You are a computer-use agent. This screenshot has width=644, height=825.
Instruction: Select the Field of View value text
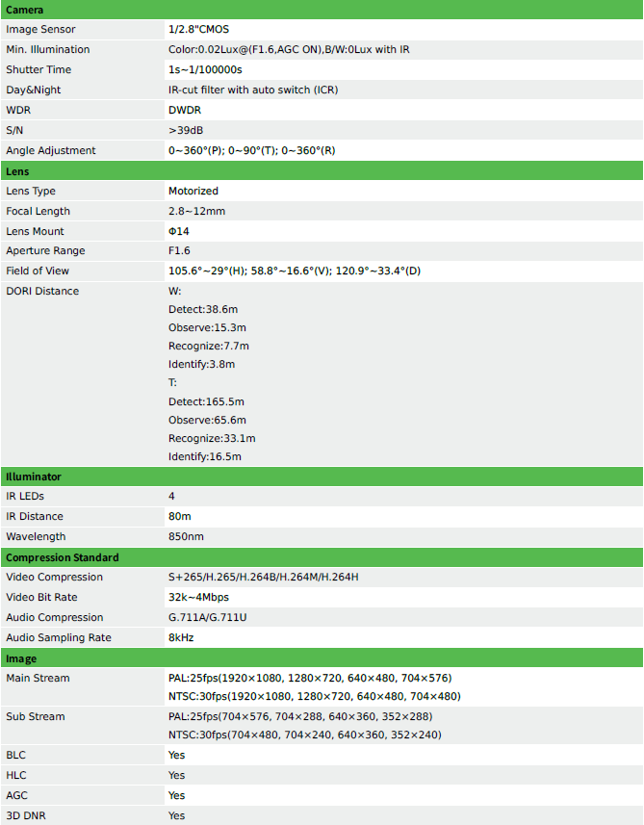tap(295, 271)
